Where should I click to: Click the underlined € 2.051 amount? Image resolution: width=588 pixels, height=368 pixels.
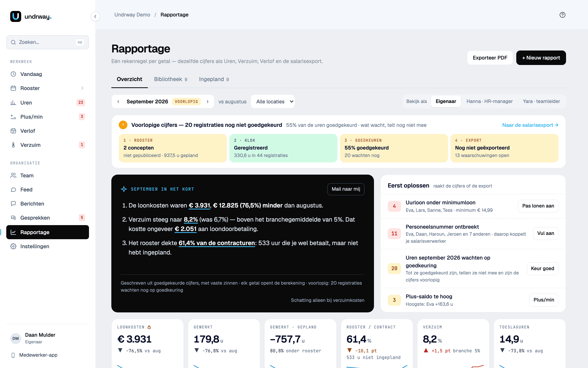185,229
